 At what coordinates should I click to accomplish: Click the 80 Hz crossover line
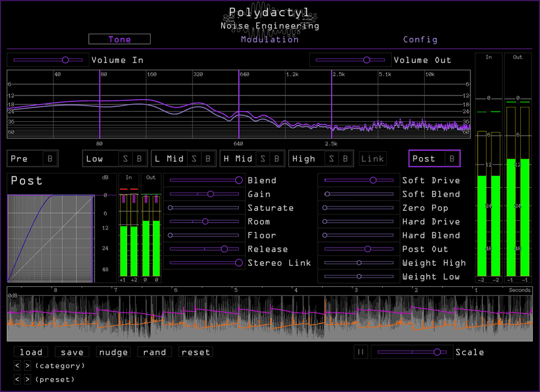point(100,104)
